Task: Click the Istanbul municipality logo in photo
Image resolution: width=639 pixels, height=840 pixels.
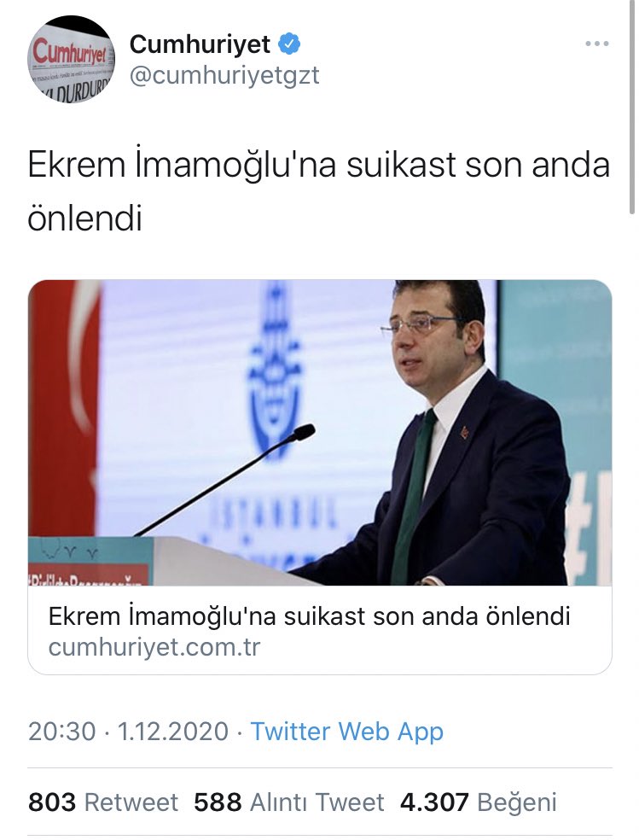Action: 276,375
